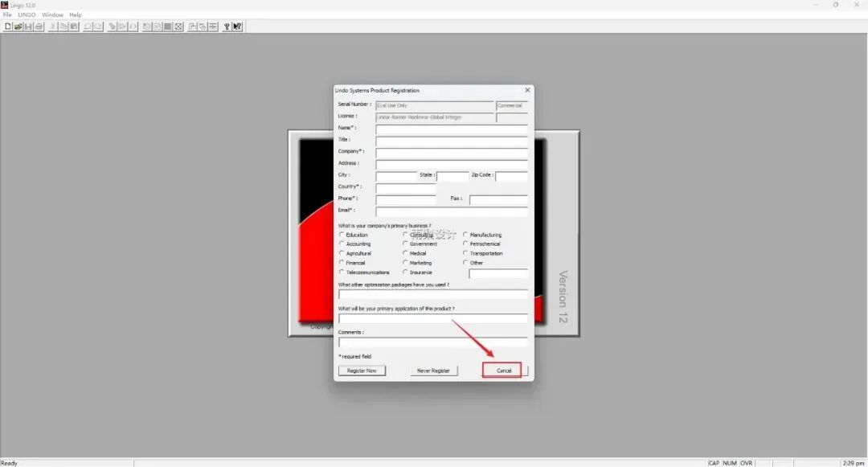Click the Address input field

click(x=452, y=164)
